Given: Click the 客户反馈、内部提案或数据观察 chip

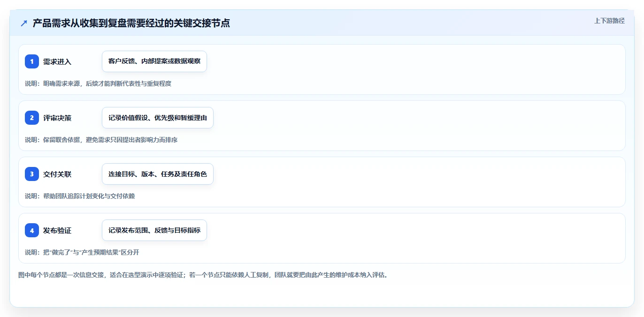Looking at the screenshot, I should click(154, 61).
